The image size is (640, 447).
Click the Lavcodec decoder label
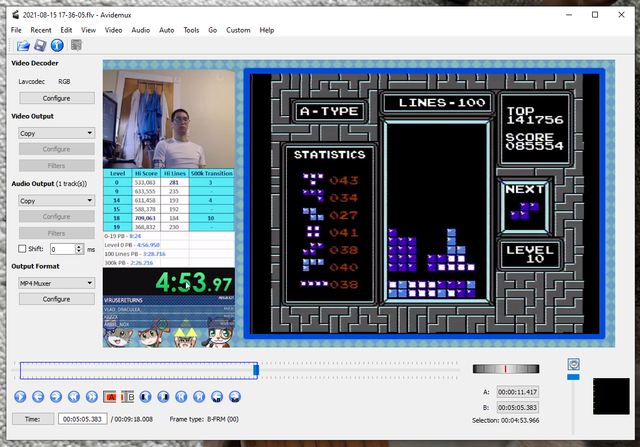(x=31, y=82)
